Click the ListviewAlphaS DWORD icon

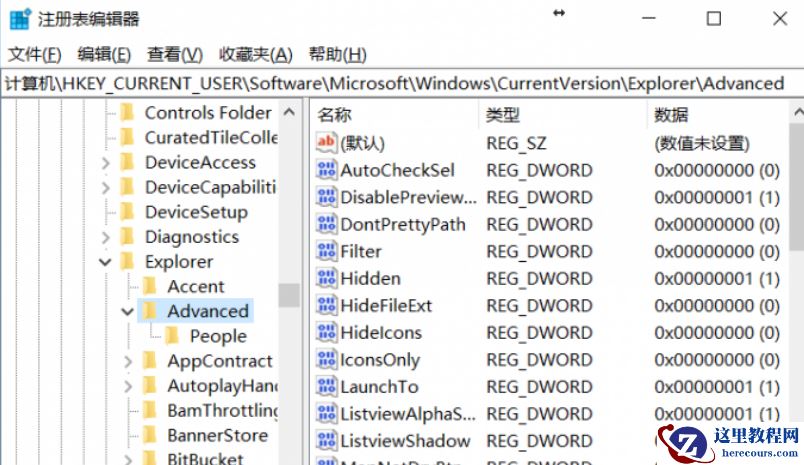point(326,414)
